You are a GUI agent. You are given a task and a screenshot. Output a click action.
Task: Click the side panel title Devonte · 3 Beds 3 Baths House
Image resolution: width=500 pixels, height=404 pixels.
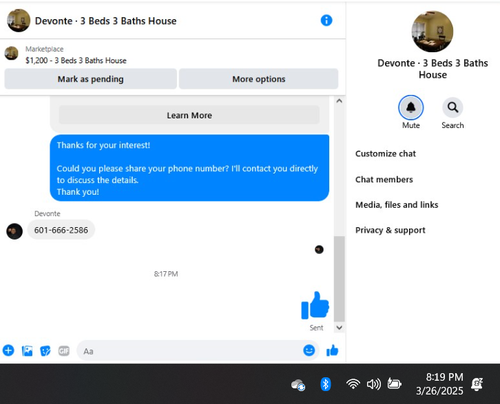click(x=432, y=69)
